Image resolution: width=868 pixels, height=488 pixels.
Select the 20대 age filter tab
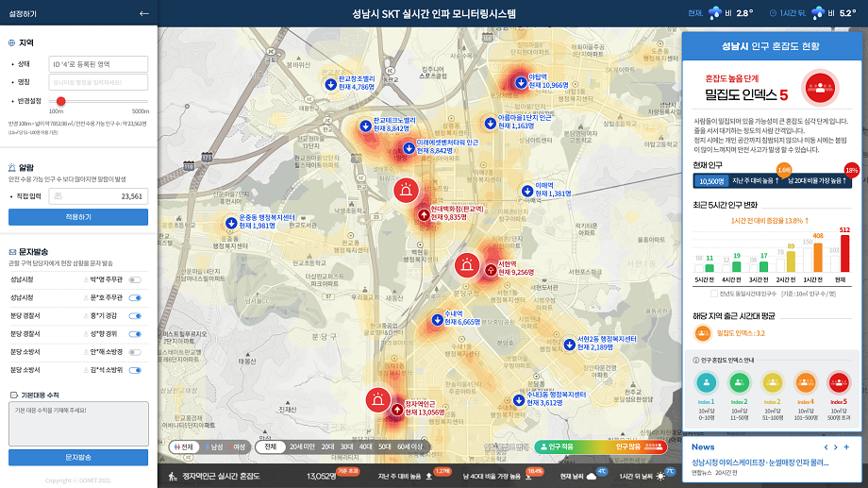pyautogui.click(x=327, y=446)
